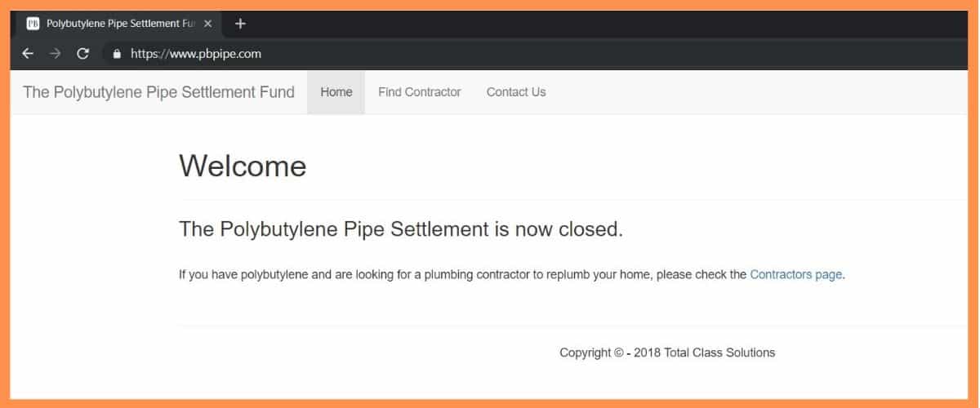
Task: Open the Find Contractor page
Action: [x=420, y=92]
